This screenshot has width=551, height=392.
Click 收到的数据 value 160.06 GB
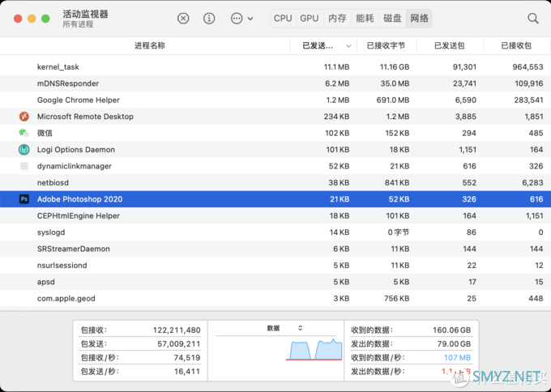coord(451,330)
